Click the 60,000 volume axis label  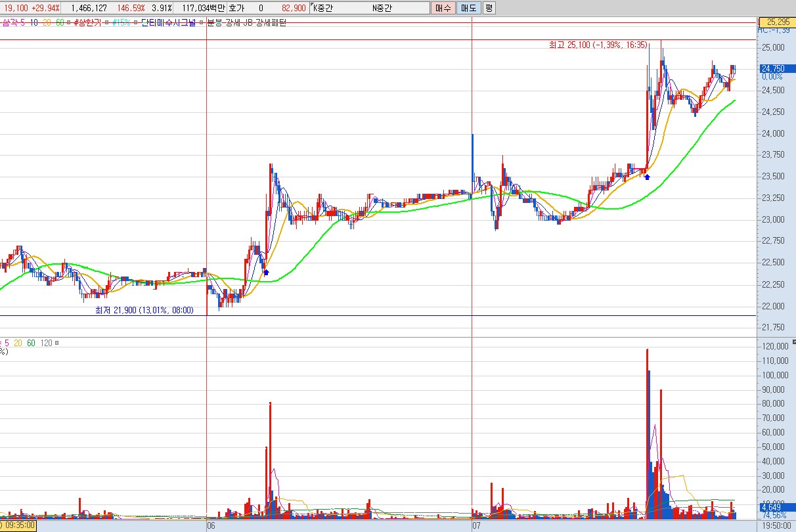tap(774, 432)
